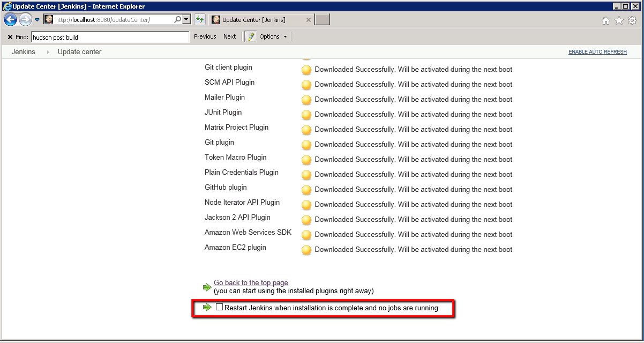Expand the address bar autocomplete dropdown

(186, 20)
